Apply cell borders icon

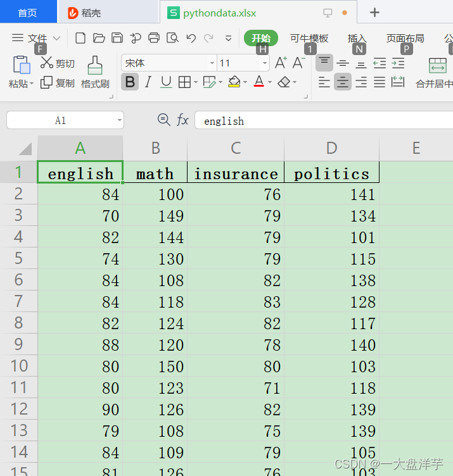184,82
